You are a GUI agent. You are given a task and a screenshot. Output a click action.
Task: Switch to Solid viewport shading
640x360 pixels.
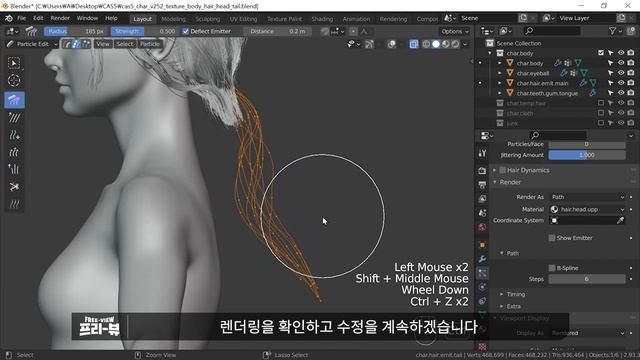coord(436,44)
